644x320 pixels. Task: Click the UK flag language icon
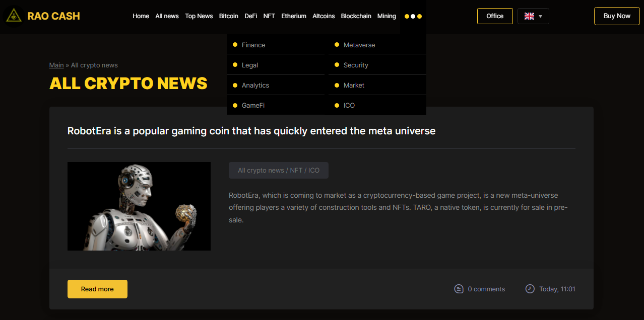[529, 16]
